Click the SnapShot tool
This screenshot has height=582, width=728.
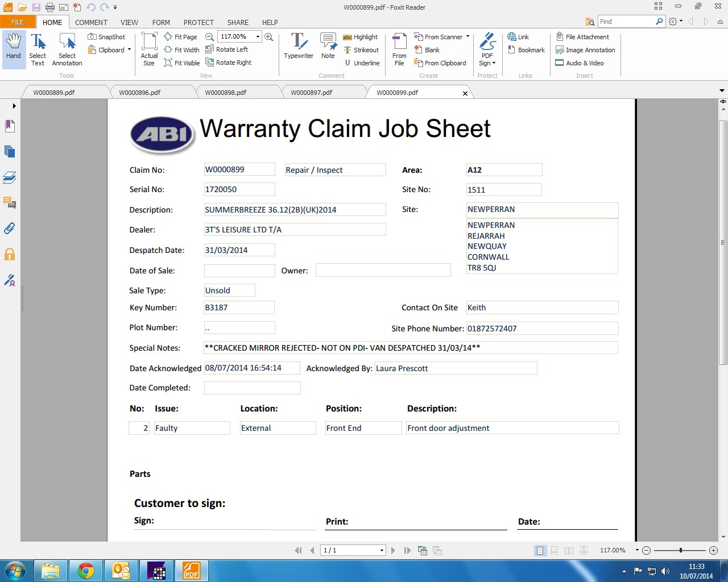tap(106, 37)
